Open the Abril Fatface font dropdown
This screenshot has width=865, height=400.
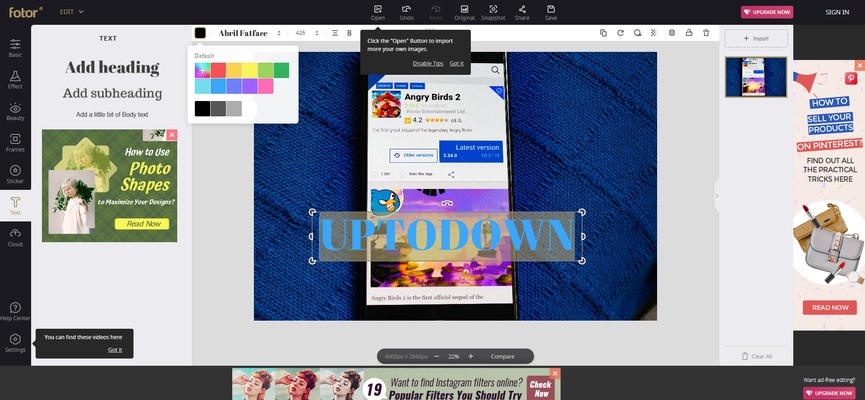[x=249, y=33]
